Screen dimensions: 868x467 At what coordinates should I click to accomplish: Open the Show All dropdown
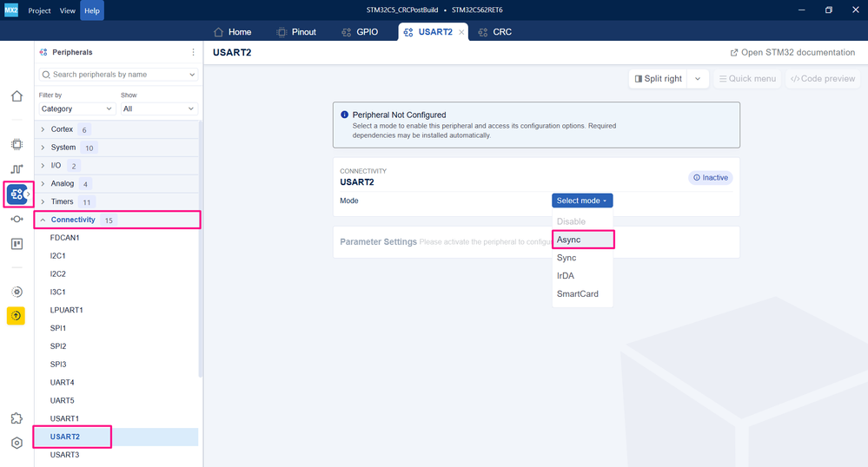(159, 109)
